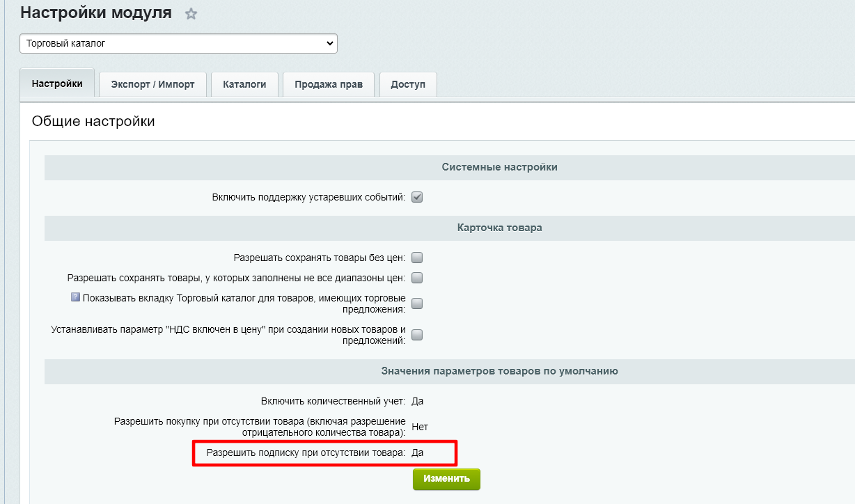Open the Торговый каталог module dropdown
Viewport: 855px width, 504px height.
[178, 44]
